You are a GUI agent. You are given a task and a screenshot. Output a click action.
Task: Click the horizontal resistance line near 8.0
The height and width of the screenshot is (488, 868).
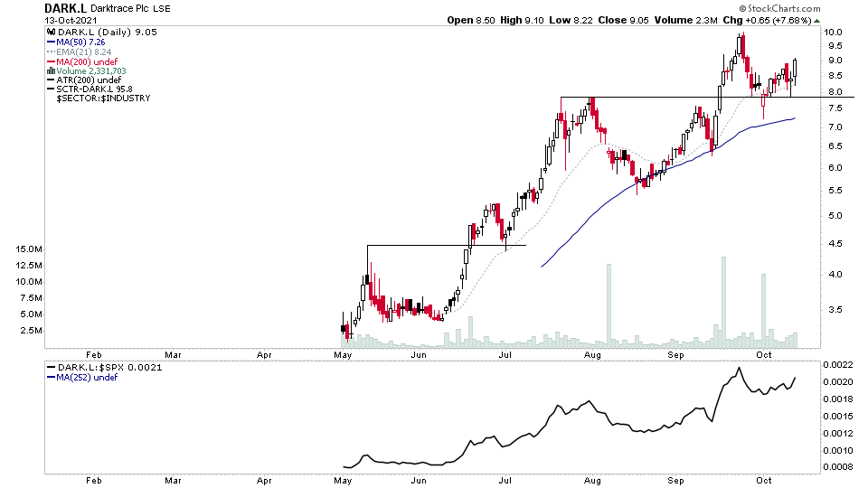click(707, 98)
